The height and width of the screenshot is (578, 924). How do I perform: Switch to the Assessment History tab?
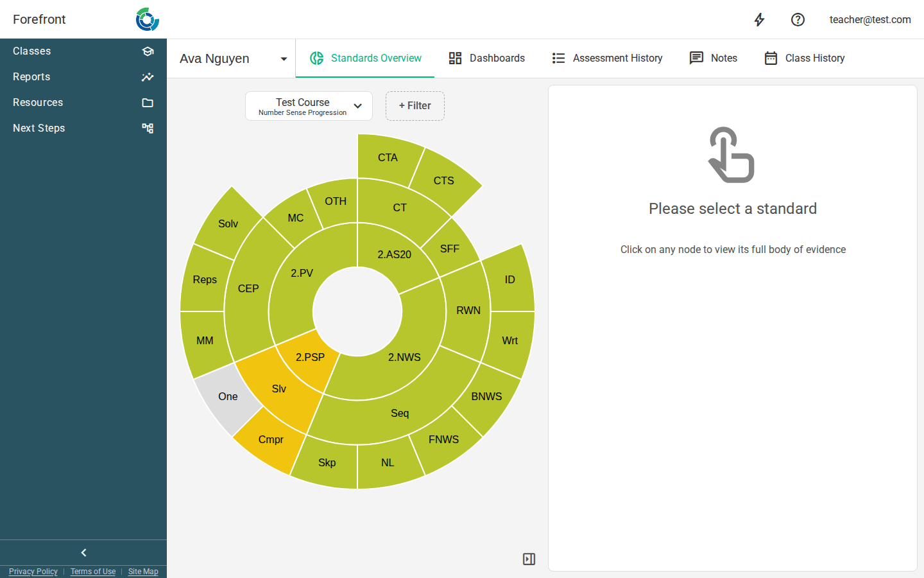click(607, 58)
